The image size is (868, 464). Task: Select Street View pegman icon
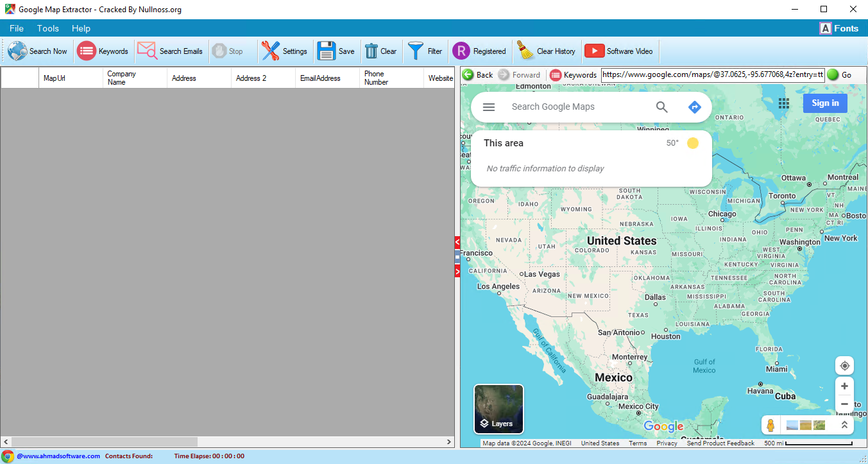[771, 425]
